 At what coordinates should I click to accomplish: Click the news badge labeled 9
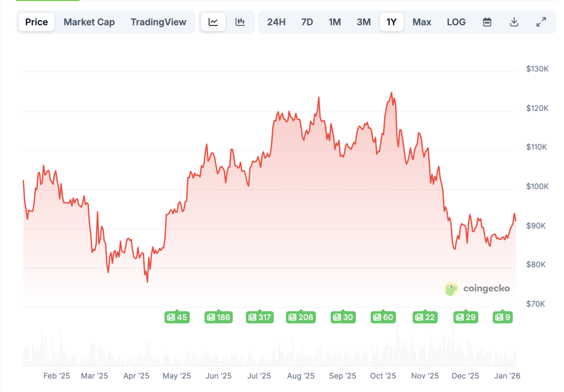pos(502,317)
